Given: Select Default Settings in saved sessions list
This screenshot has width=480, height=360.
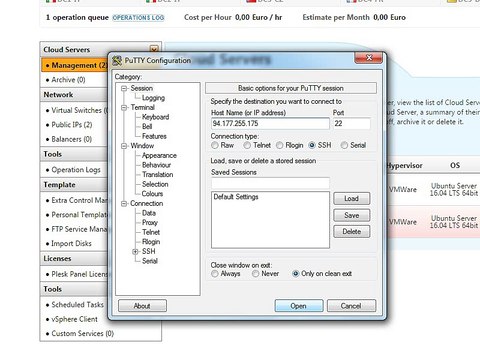Looking at the screenshot, I should [x=236, y=197].
